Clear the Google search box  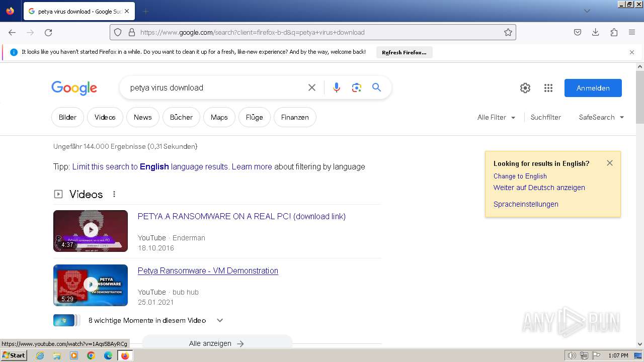[312, 87]
